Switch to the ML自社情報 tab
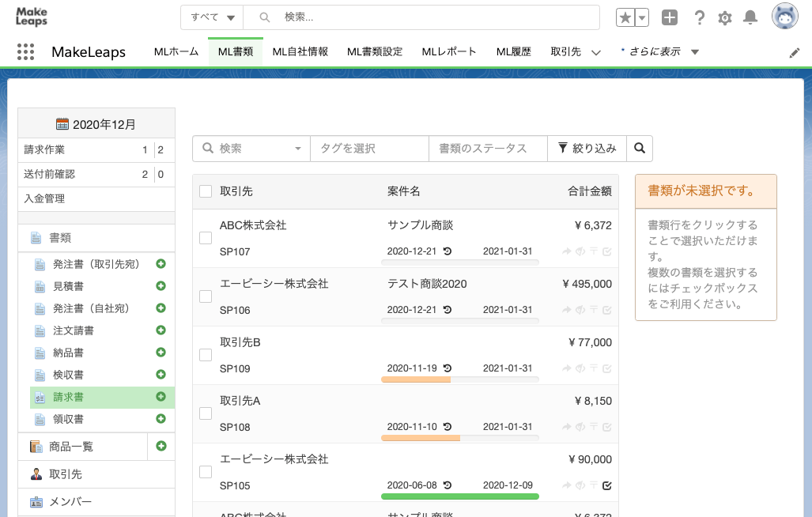This screenshot has width=812, height=517. pyautogui.click(x=300, y=52)
